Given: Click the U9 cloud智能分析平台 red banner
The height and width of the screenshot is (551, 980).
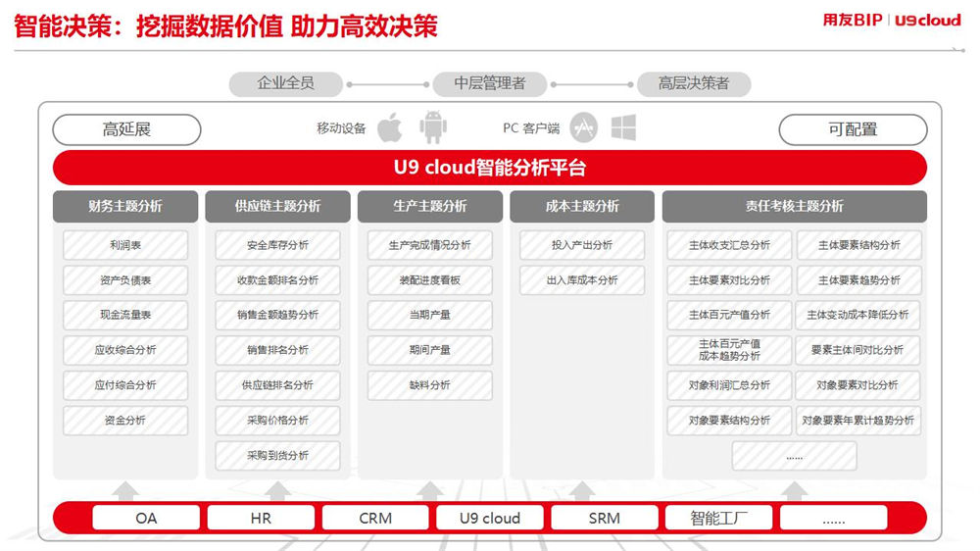Looking at the screenshot, I should coord(490,168).
